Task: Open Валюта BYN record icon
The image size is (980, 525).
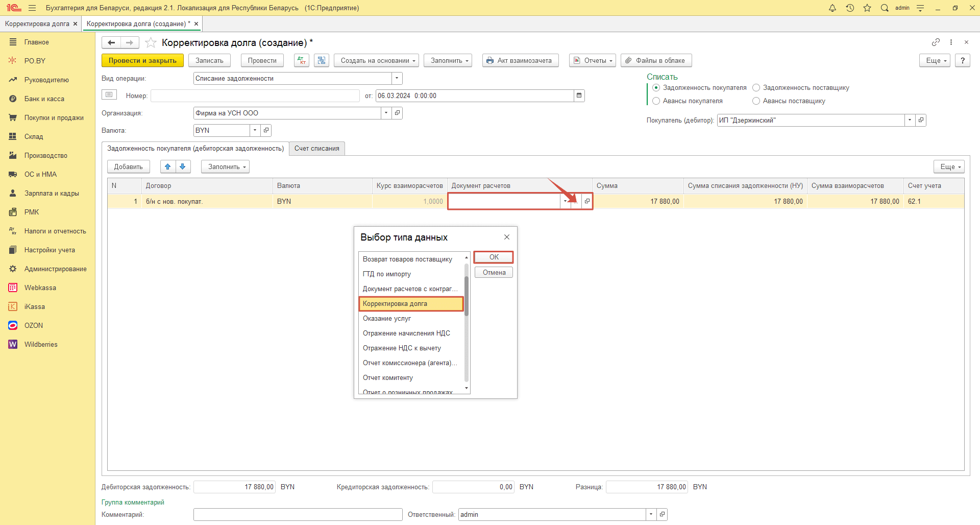Action: click(x=266, y=130)
